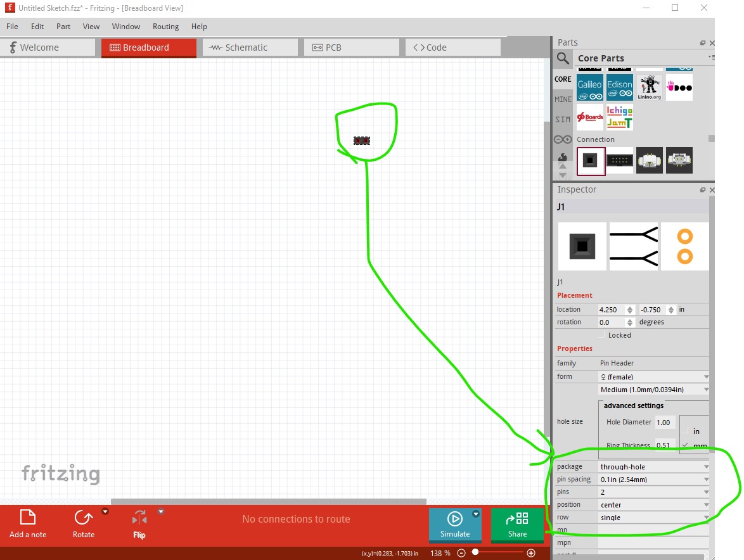
Task: Enable the 'in' unit option for hole size
Action: point(685,431)
